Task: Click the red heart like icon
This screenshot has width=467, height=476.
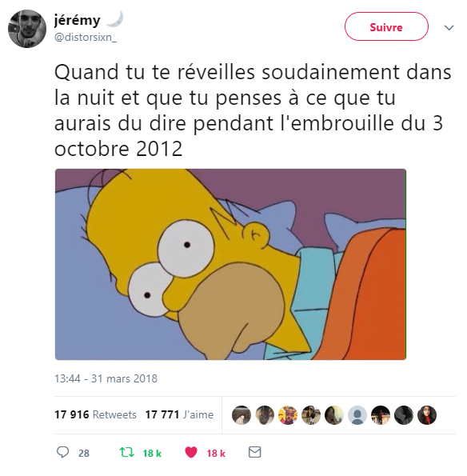Action: [x=191, y=452]
